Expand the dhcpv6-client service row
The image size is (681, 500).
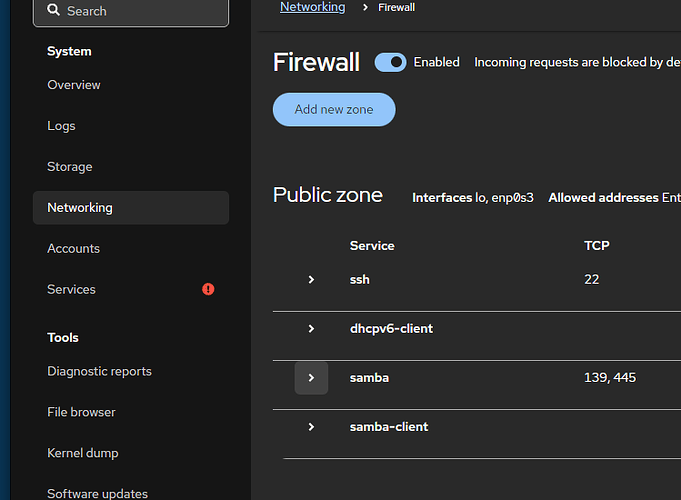[311, 329]
